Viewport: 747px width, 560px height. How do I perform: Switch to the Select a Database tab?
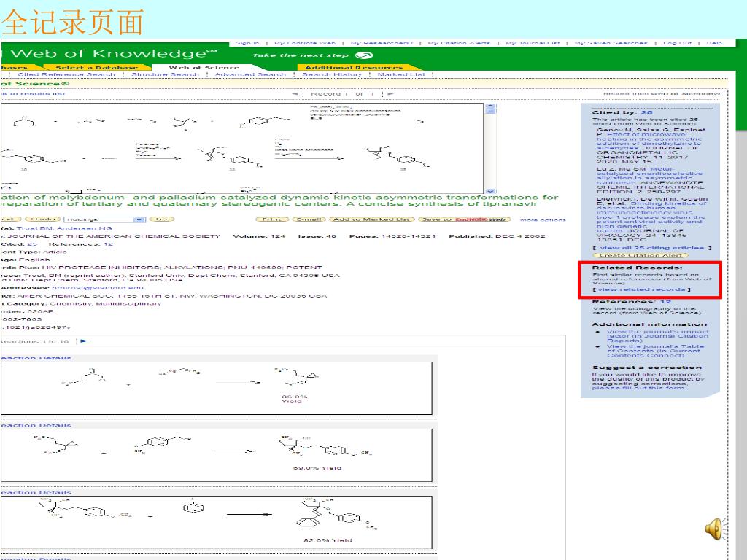click(x=97, y=68)
